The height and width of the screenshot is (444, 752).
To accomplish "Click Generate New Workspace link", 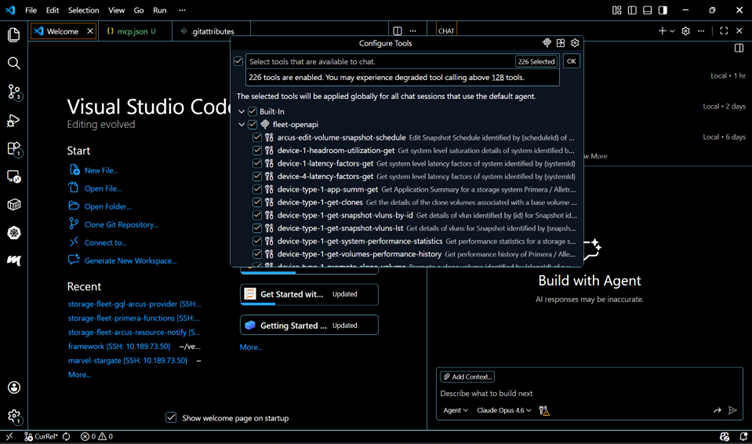I will (130, 261).
